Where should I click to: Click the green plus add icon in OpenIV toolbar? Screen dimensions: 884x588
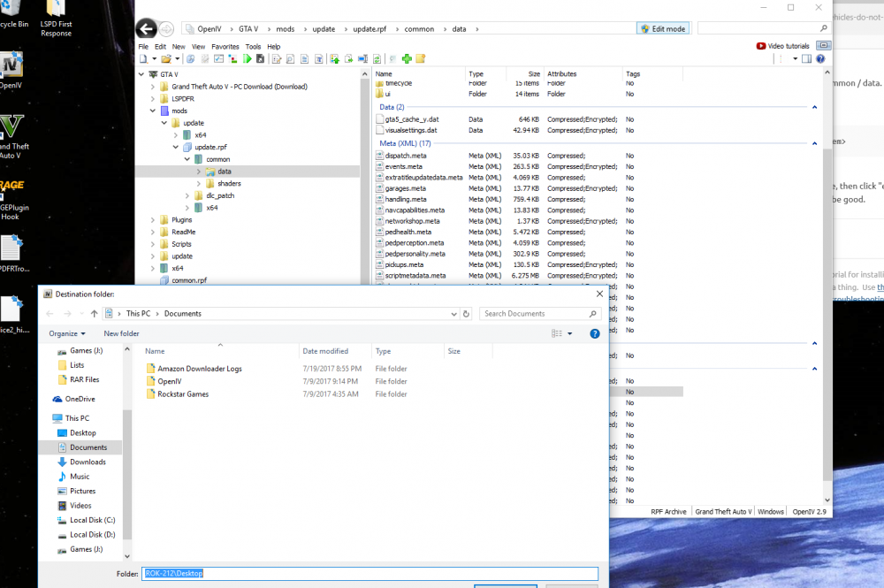[x=407, y=59]
